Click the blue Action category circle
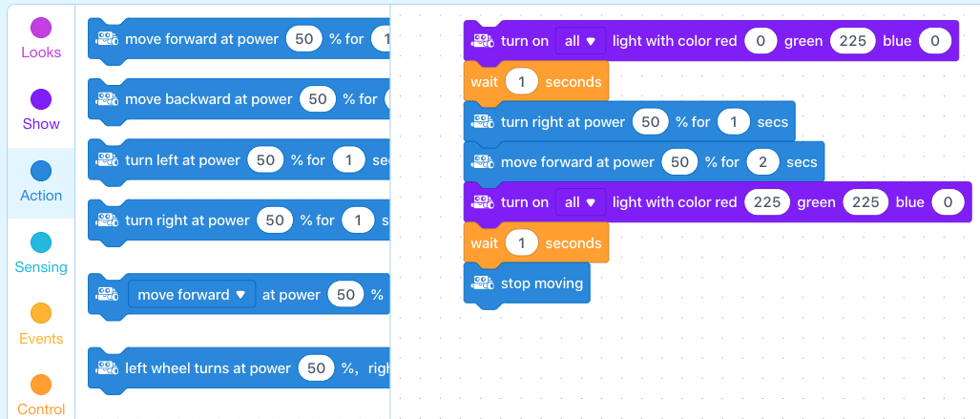 pos(41,171)
